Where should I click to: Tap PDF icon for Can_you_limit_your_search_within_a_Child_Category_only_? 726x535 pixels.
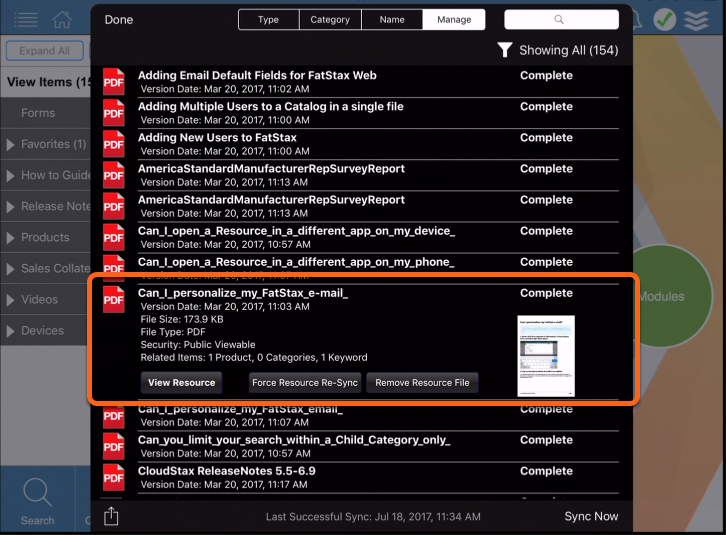tap(113, 446)
